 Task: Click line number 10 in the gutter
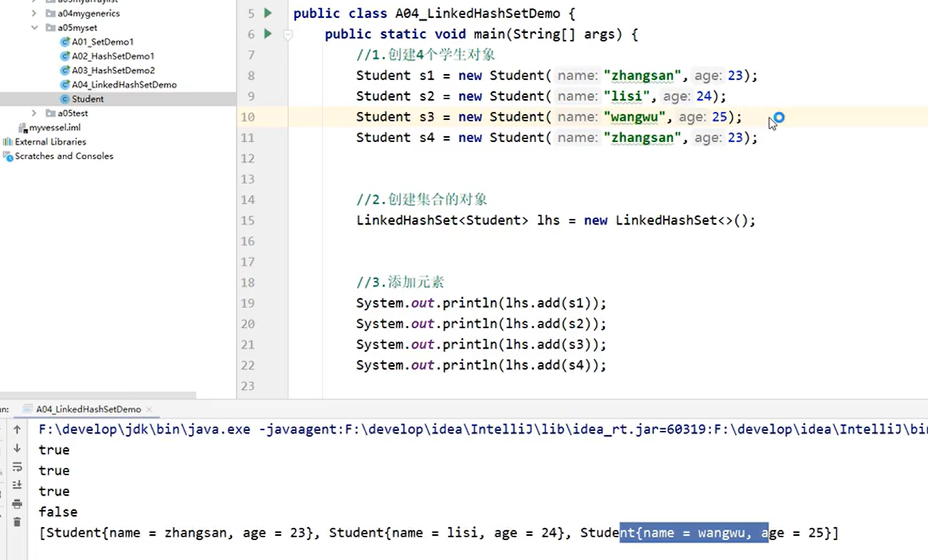(247, 117)
